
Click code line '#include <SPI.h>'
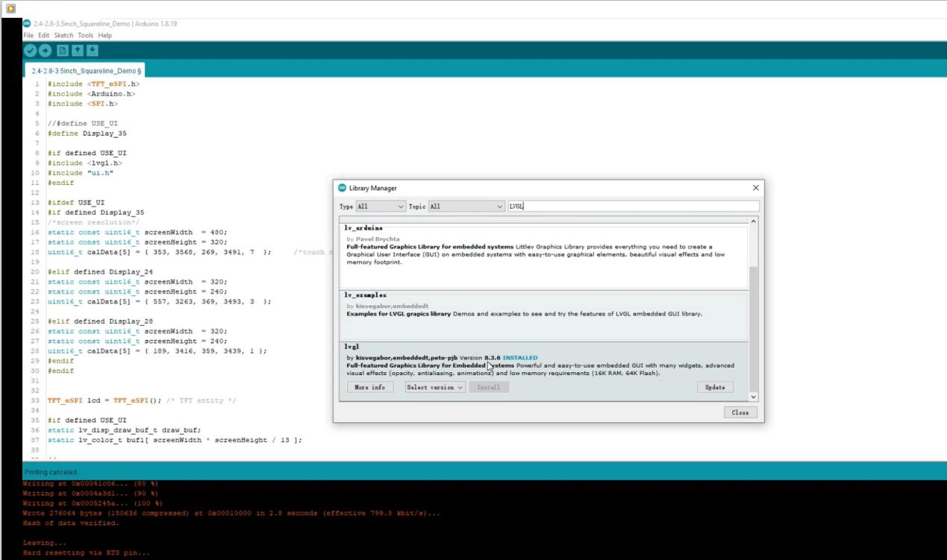tap(82, 104)
